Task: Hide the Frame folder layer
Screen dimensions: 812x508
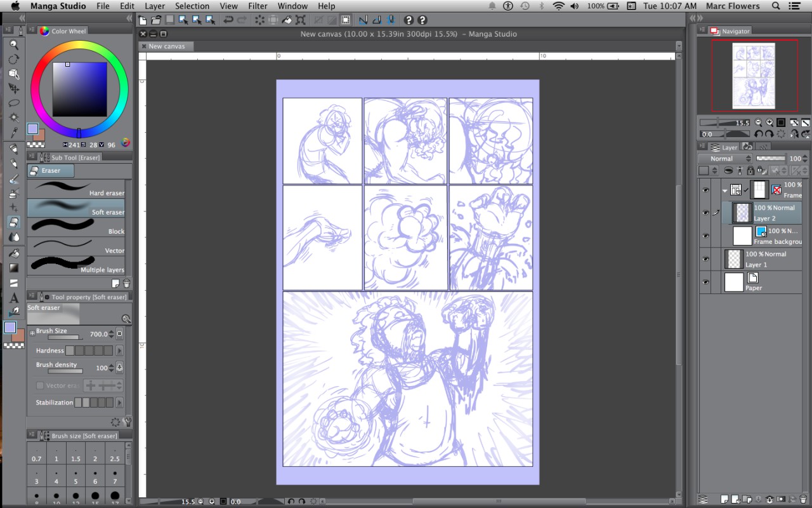Action: tap(705, 190)
